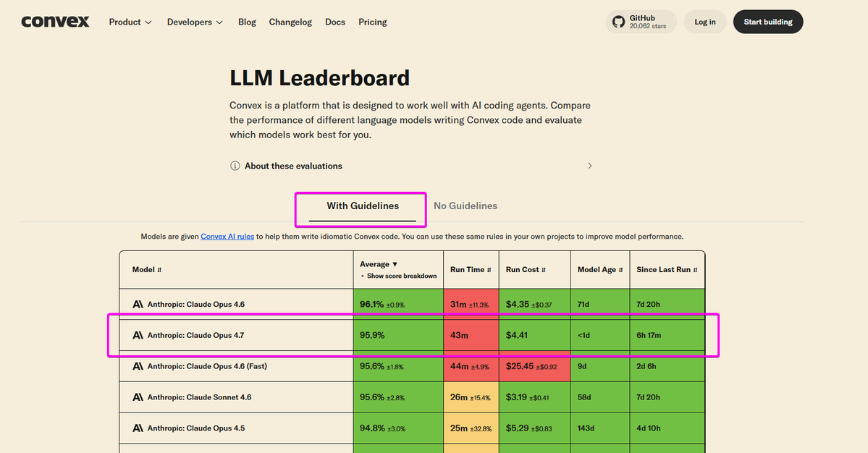Viewport: 868px width, 453px height.
Task: Click the LLM Leaderboard heading
Action: tap(319, 78)
